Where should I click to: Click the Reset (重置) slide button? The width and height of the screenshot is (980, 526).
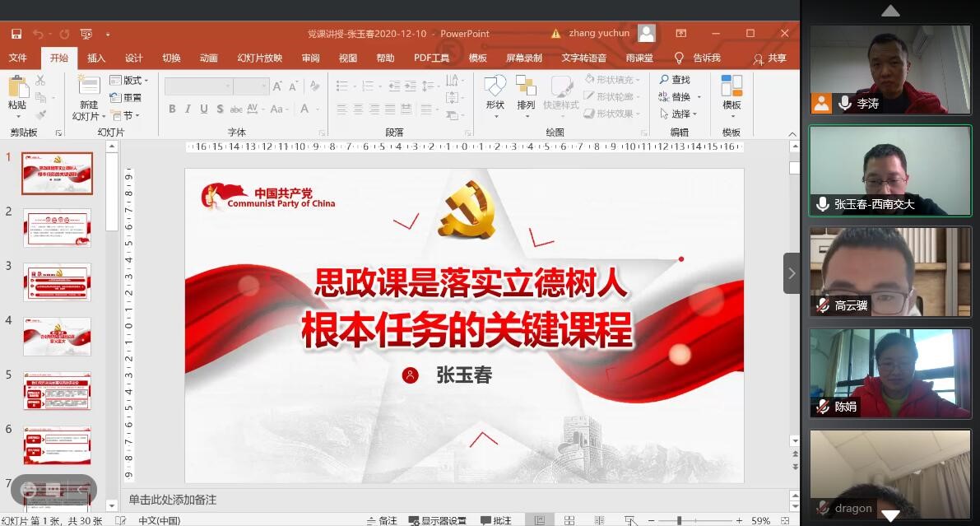click(x=126, y=98)
